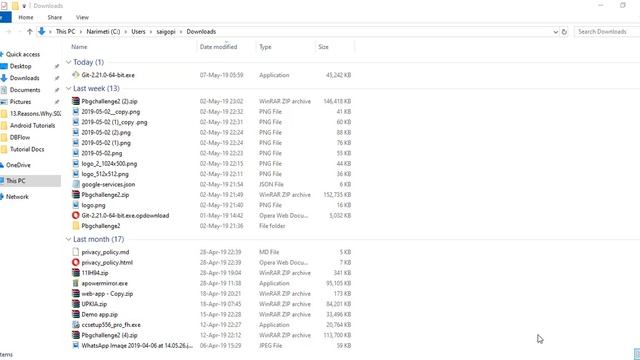Sort by Date modified column header

(218, 47)
